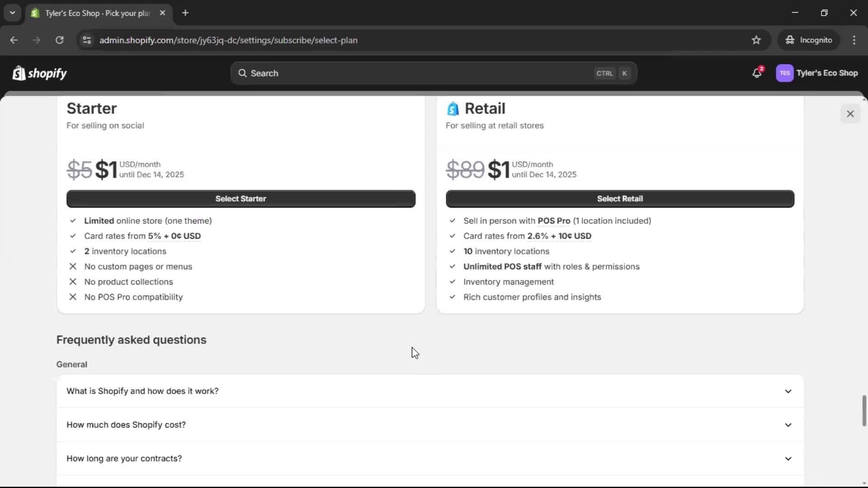Click the Retail plan bag icon
The height and width of the screenshot is (488, 868).
pyautogui.click(x=453, y=109)
